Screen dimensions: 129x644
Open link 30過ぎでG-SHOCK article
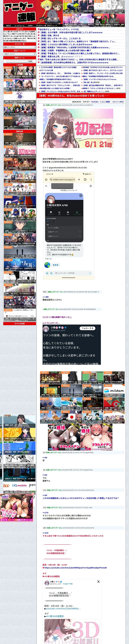(x=59, y=82)
